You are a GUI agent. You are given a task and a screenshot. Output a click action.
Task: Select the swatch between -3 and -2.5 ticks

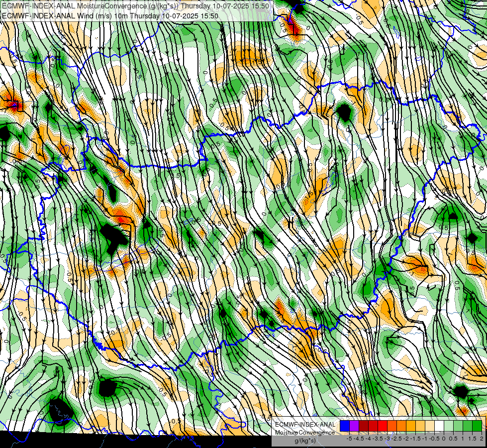tap(392, 426)
